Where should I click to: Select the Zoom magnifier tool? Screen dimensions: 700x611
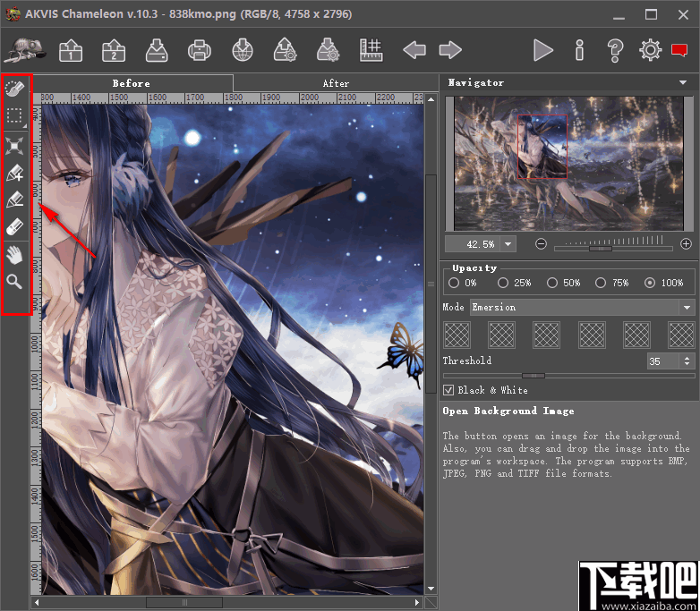click(x=15, y=283)
